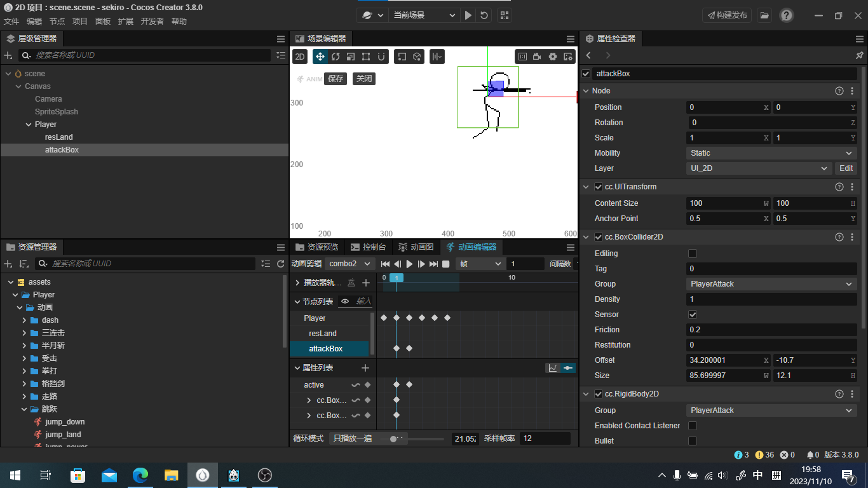
Task: Step to the previous animation frame
Action: coord(397,264)
